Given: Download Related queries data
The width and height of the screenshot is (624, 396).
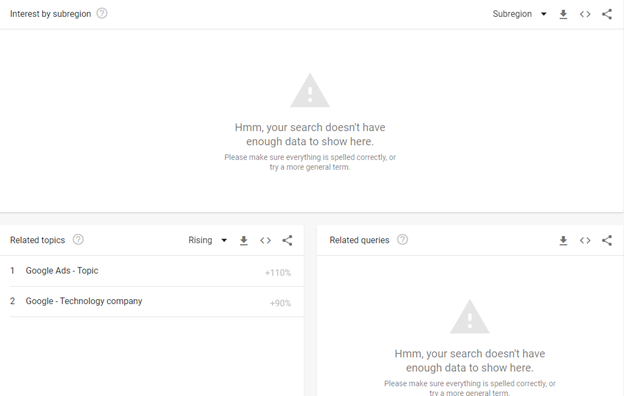Looking at the screenshot, I should (x=563, y=240).
